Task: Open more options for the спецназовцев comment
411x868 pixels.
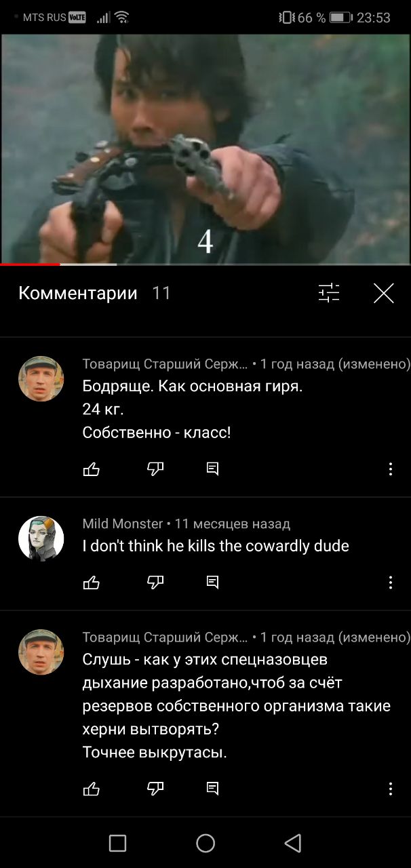Action: (390, 788)
